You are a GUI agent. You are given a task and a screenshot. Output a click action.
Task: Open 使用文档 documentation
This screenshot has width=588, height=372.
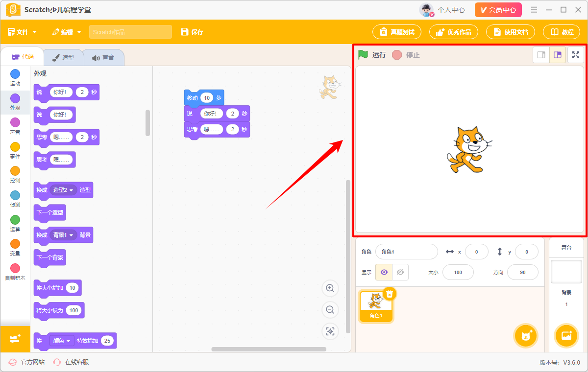click(511, 32)
